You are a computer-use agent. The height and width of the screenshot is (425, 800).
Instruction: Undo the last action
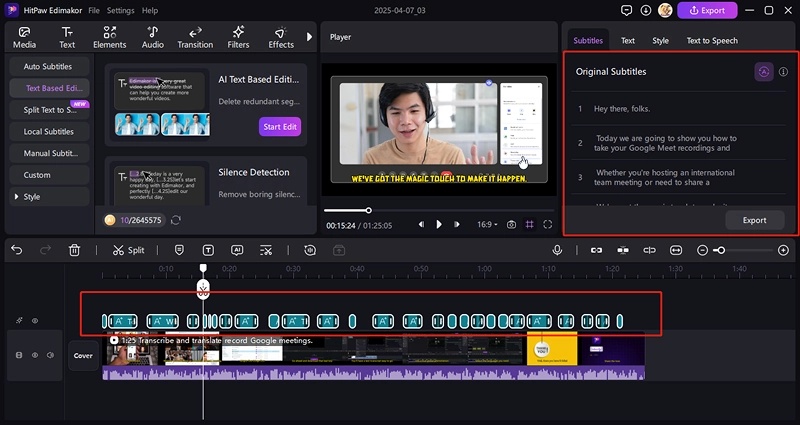[17, 250]
